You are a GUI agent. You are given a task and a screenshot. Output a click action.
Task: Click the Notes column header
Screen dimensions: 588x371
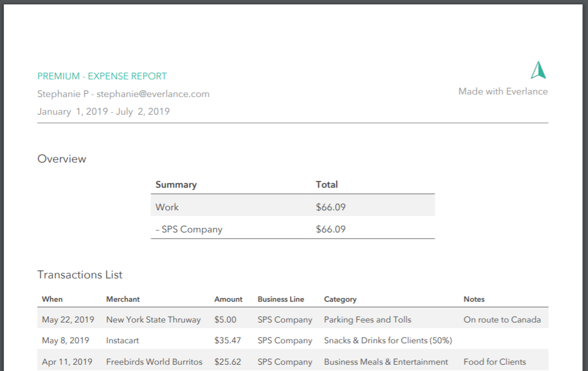coord(474,299)
